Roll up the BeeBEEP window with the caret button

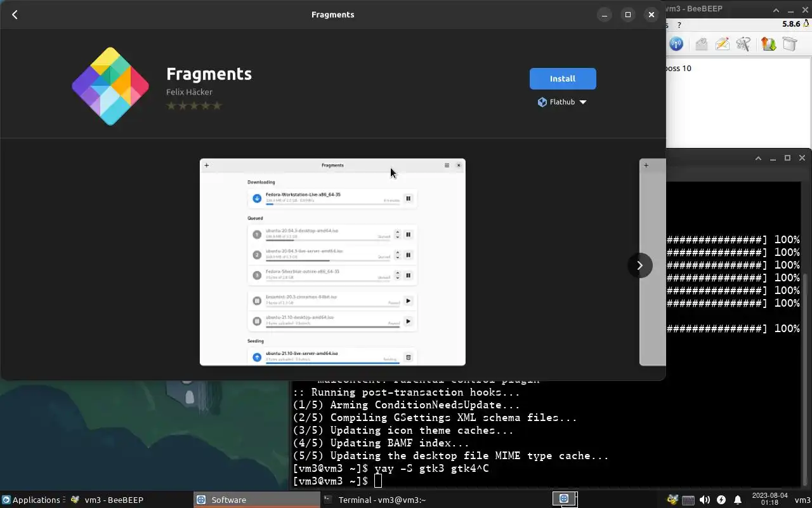[776, 10]
